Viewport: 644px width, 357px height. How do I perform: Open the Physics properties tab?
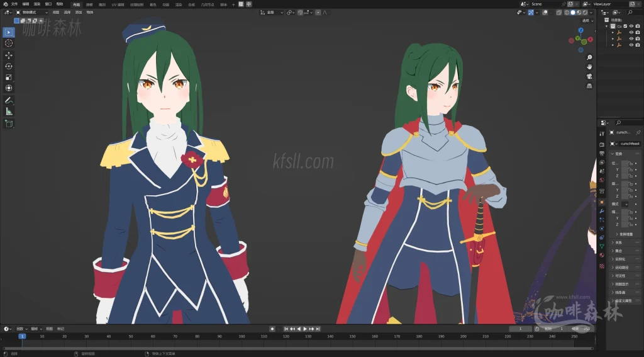(x=602, y=229)
